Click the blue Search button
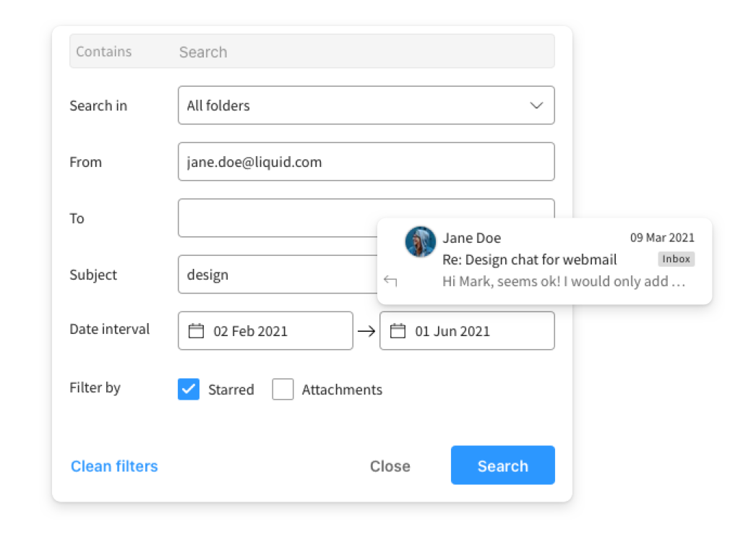 point(503,465)
